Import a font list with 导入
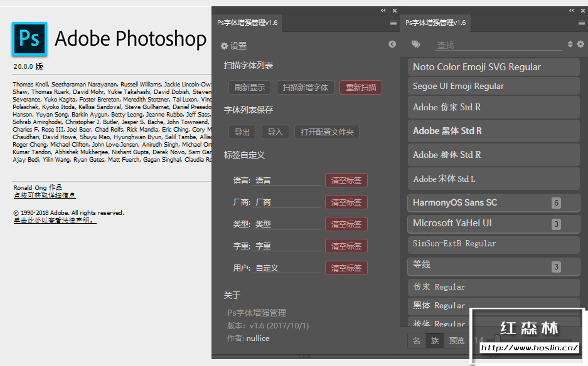 pos(275,132)
